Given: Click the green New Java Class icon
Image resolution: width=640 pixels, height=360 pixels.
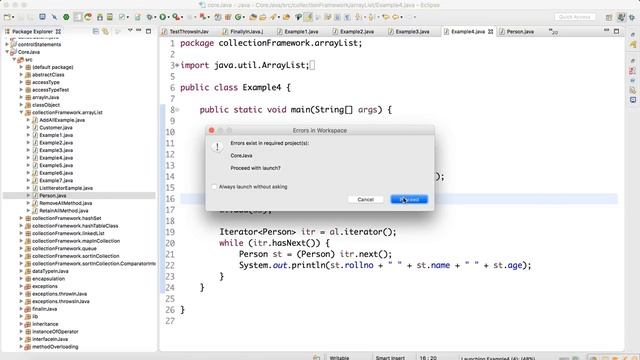Looking at the screenshot, I should pyautogui.click(x=238, y=17).
